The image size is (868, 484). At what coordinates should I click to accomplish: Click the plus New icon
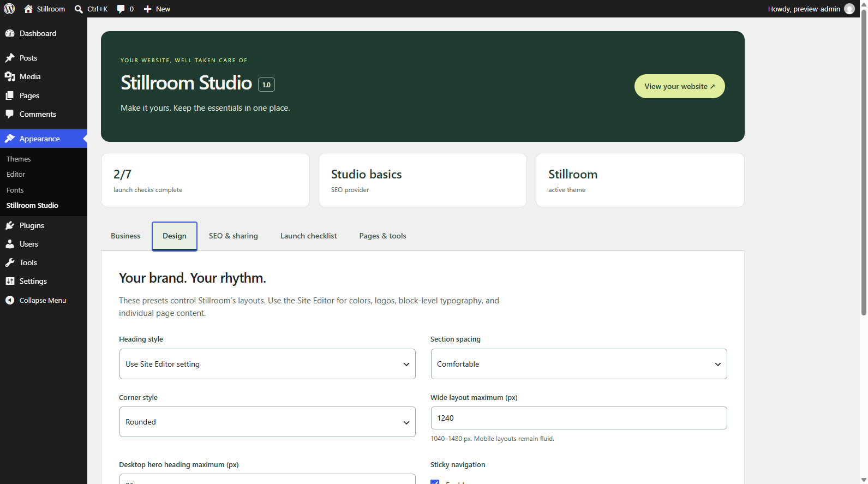[x=147, y=9]
